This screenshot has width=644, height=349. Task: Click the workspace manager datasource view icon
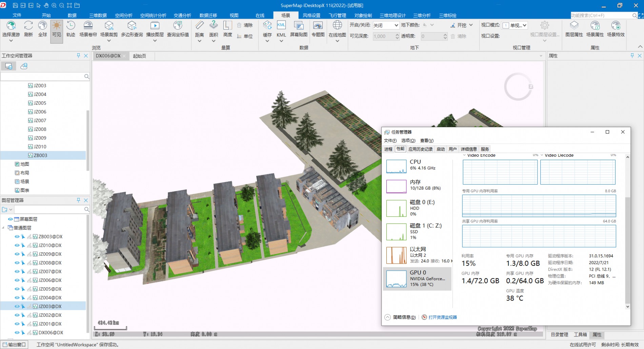(x=8, y=66)
